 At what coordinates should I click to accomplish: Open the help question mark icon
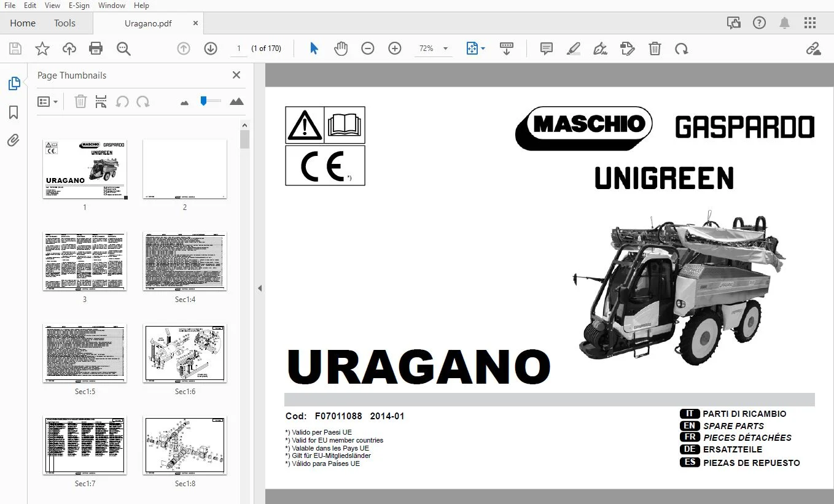click(760, 23)
